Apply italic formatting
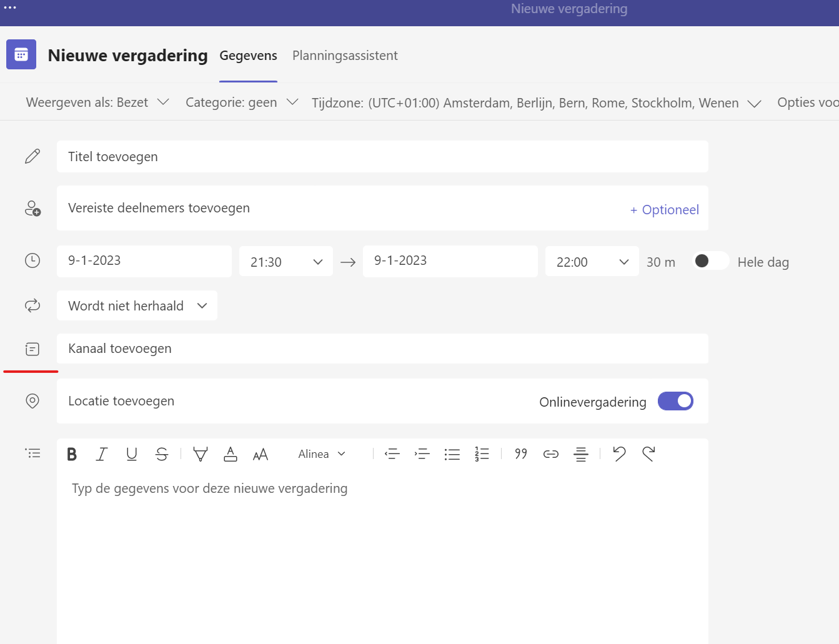The height and width of the screenshot is (644, 839). click(102, 454)
